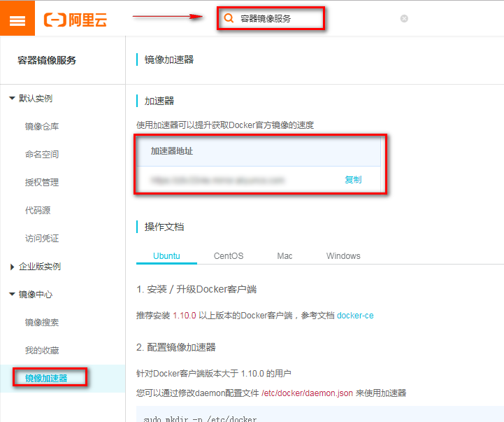Select 镜像加速器 in the sidebar

tap(46, 379)
